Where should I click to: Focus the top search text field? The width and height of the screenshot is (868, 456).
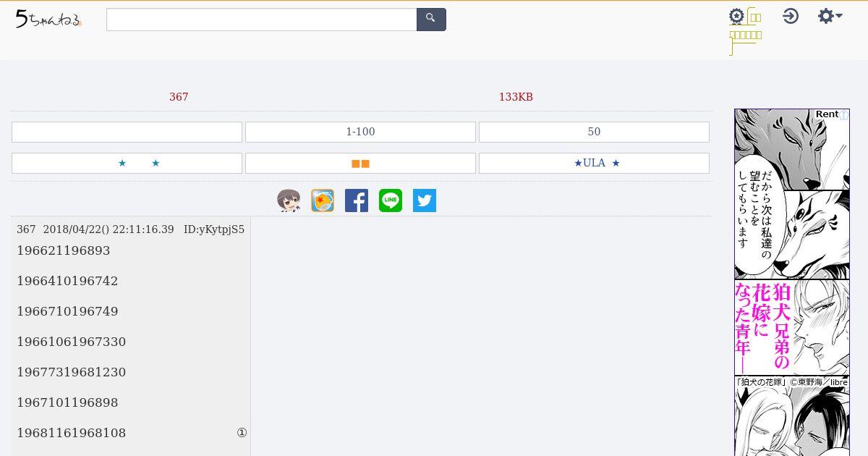(x=262, y=20)
